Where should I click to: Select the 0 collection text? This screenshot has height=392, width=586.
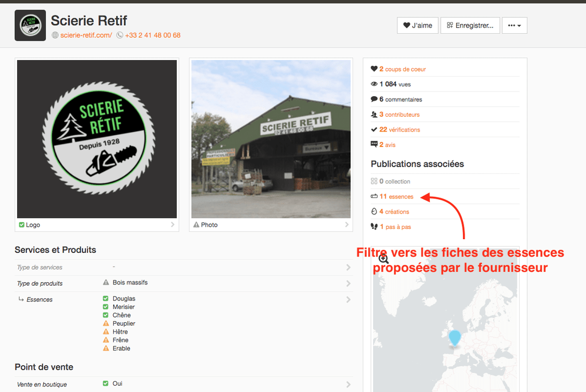395,181
